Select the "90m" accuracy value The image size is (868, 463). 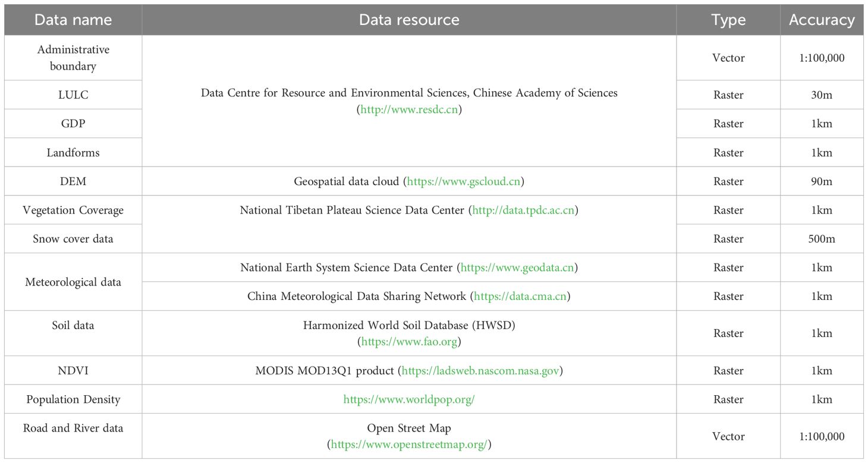click(x=822, y=182)
